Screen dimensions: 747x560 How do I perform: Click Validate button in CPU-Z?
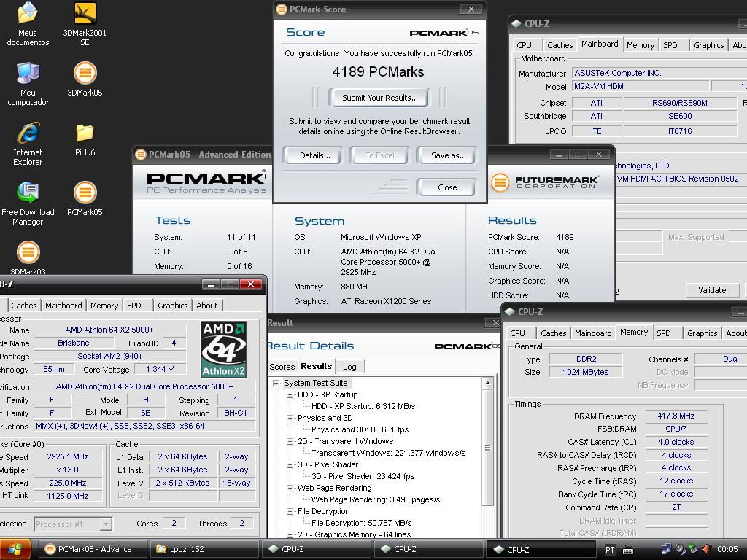click(712, 290)
